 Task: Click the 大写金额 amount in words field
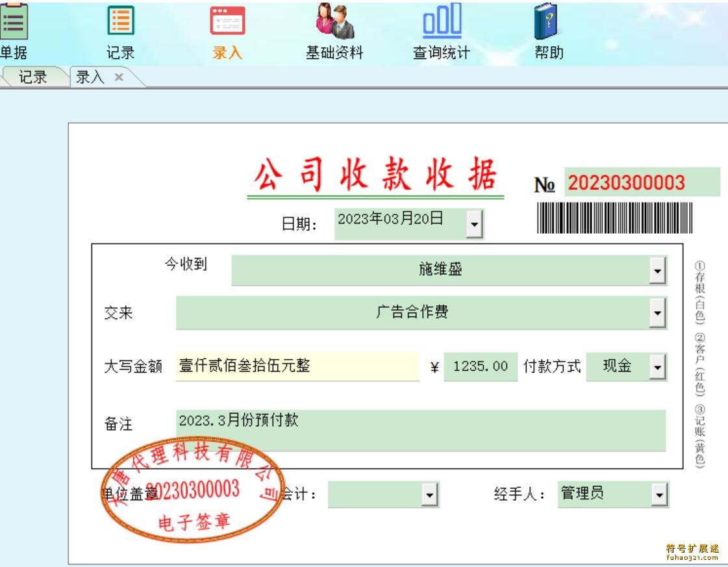click(x=297, y=366)
